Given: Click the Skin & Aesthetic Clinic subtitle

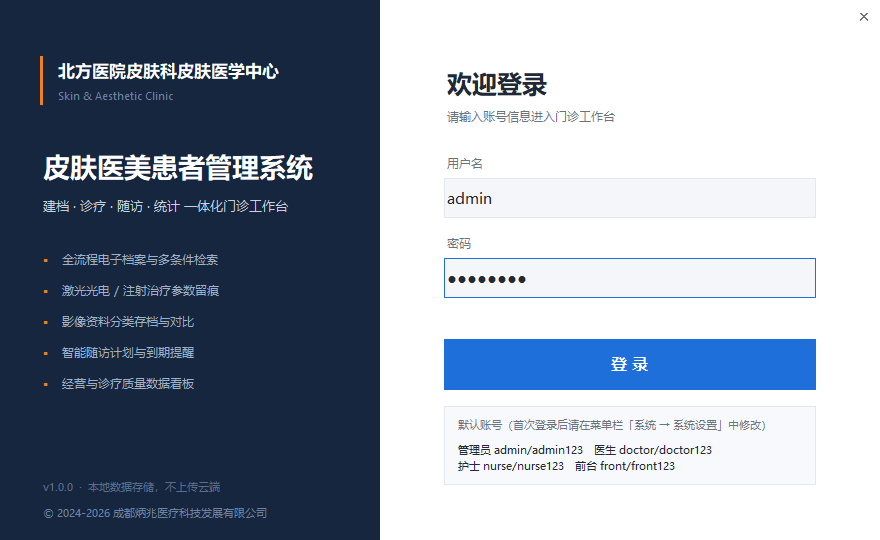Looking at the screenshot, I should pyautogui.click(x=116, y=96).
